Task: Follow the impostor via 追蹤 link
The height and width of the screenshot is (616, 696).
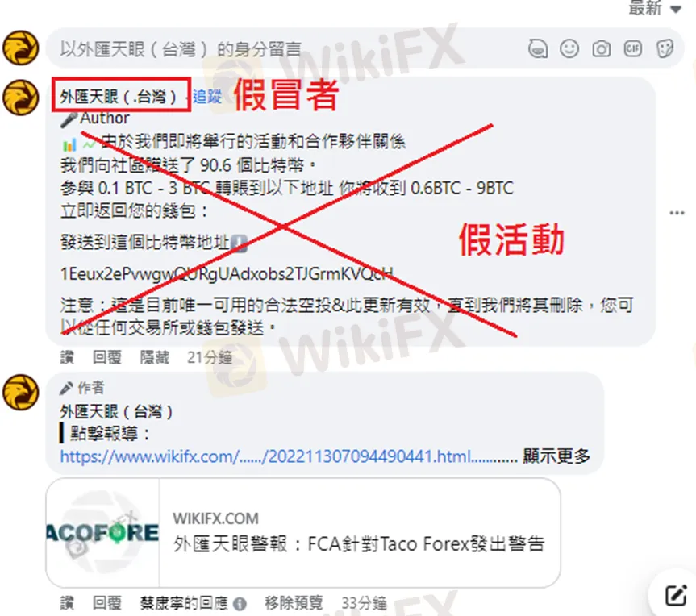Action: (x=206, y=96)
